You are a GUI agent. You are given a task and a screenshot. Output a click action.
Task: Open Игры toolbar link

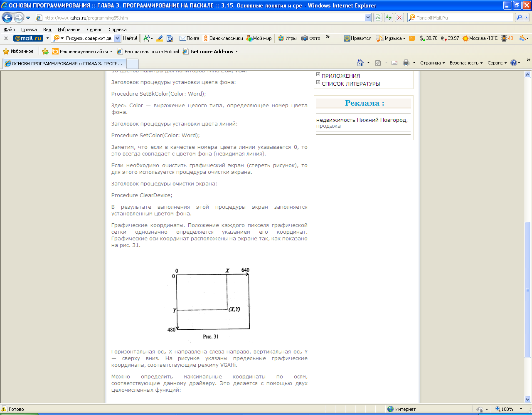[x=287, y=38]
